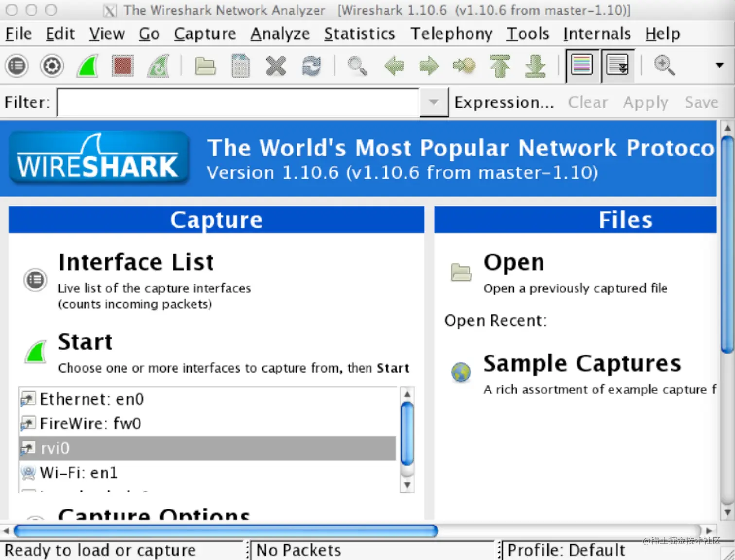
Task: Toggle packet list colorize button
Action: click(582, 65)
